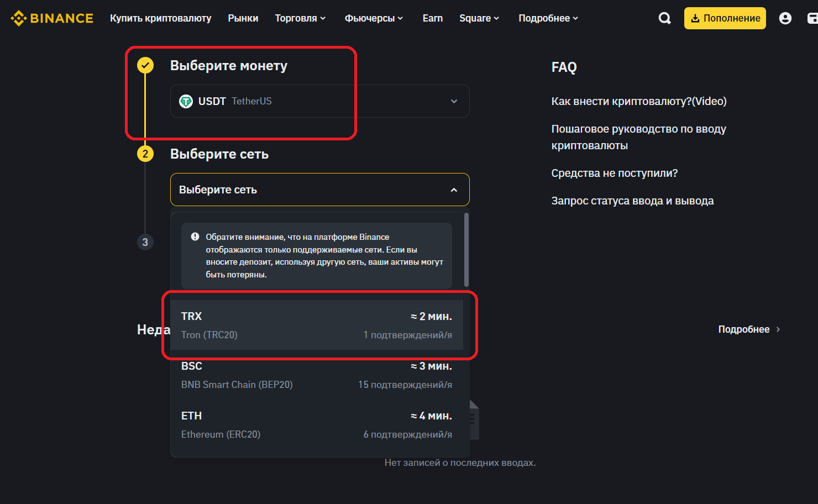Click the USDT Tether coin icon
This screenshot has height=504, width=818.
click(186, 101)
